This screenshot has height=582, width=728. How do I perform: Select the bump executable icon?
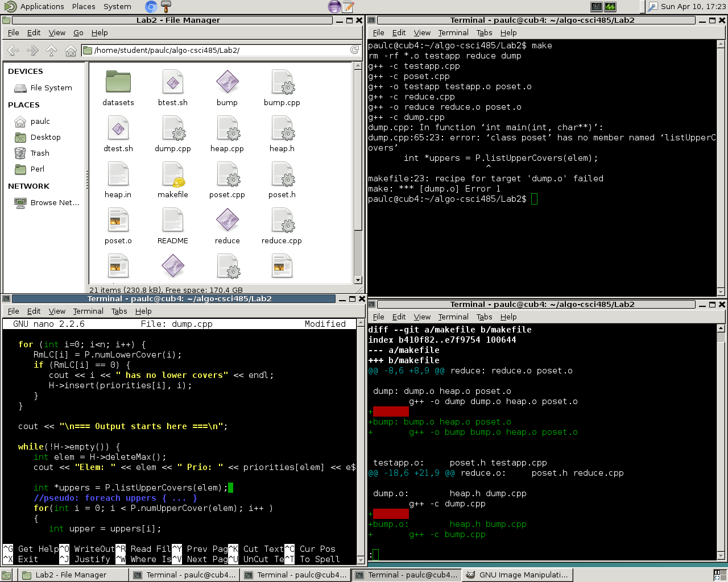click(227, 82)
